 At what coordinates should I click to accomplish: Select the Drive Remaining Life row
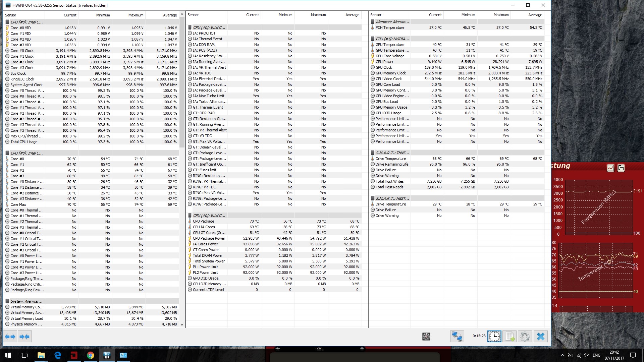pos(457,164)
